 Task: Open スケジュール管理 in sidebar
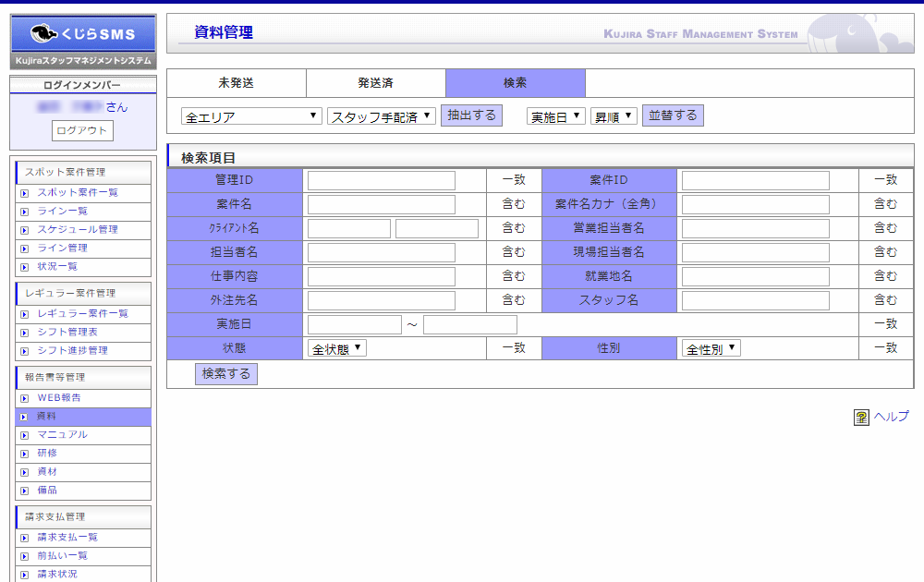click(x=78, y=230)
